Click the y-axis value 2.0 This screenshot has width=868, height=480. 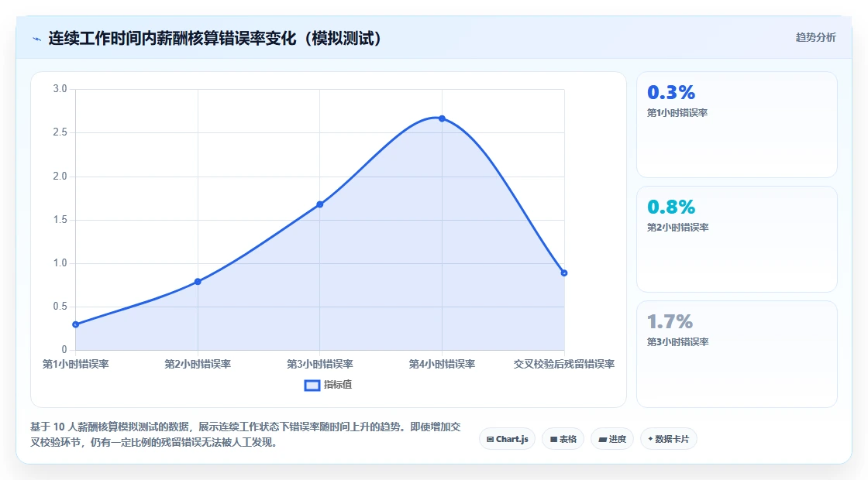(60, 177)
